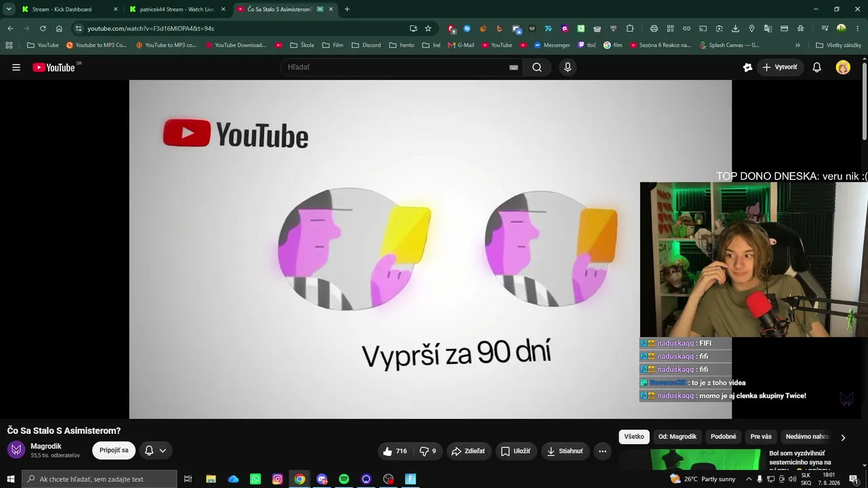The height and width of the screenshot is (488, 868).
Task: Open Windows Start menu
Action: pyautogui.click(x=10, y=479)
